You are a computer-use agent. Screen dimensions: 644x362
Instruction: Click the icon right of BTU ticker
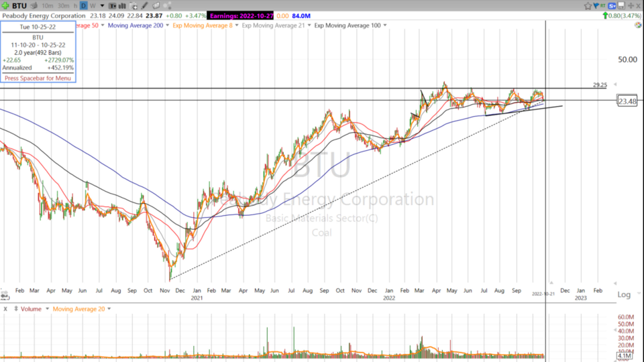(x=34, y=6)
